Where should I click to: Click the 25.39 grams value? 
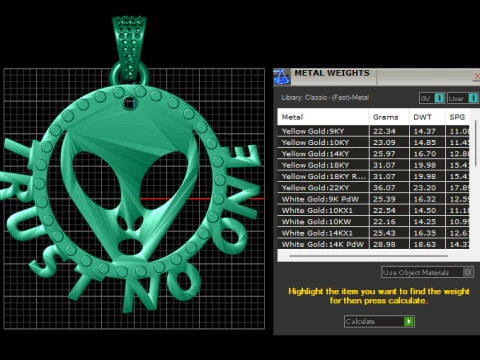384,199
